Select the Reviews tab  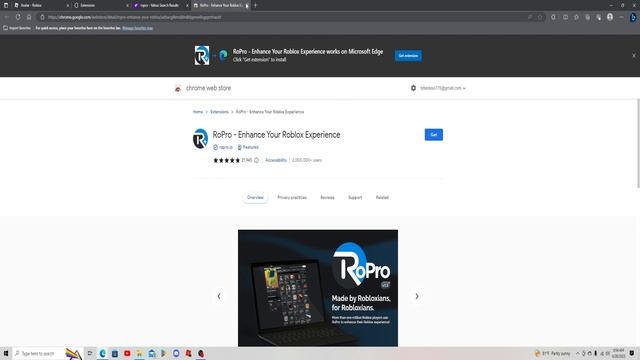coord(327,198)
